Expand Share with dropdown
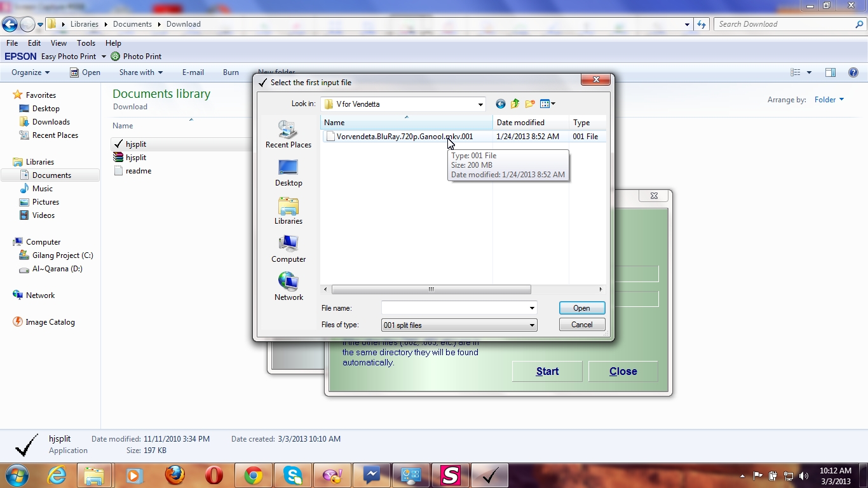868x488 pixels. click(141, 72)
